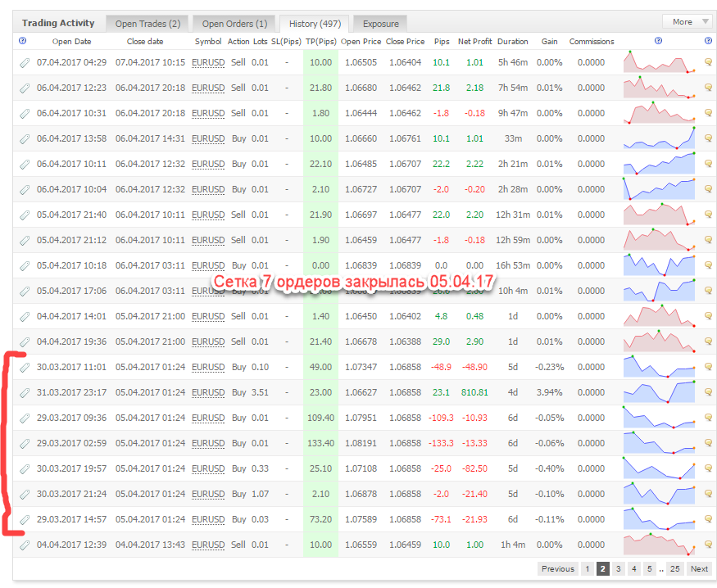Open mini chart for 31.03.2017 23:17 trade
Screen dimensions: 717x588
pos(659,392)
